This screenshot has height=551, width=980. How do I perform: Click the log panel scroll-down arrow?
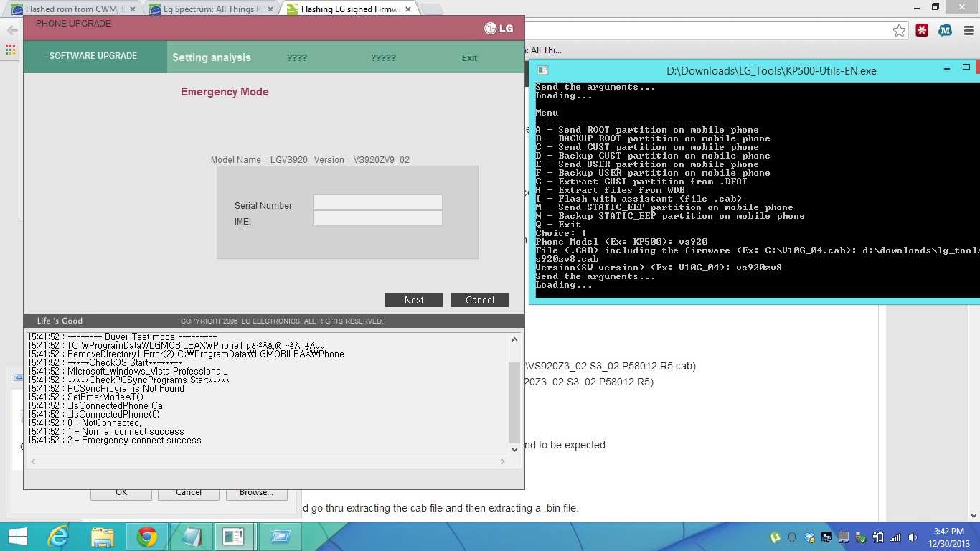click(x=514, y=449)
